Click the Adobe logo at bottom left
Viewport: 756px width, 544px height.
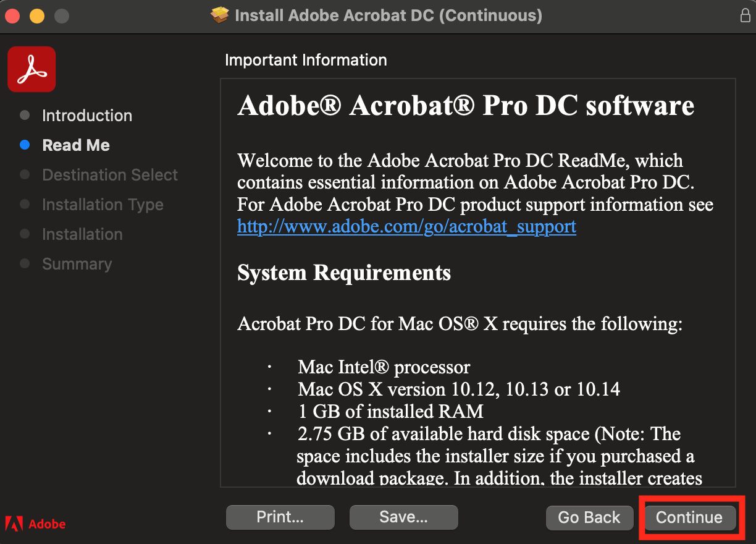click(x=35, y=524)
